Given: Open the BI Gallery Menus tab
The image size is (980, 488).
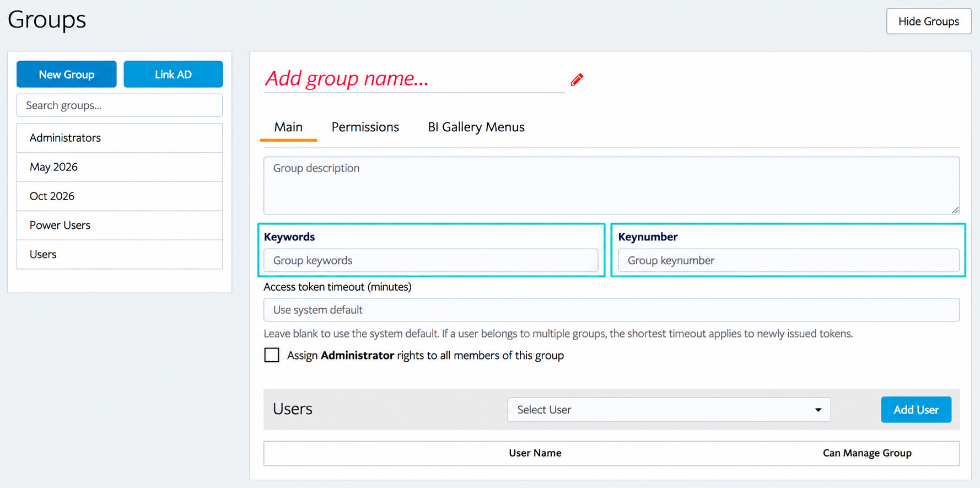Looking at the screenshot, I should [476, 127].
